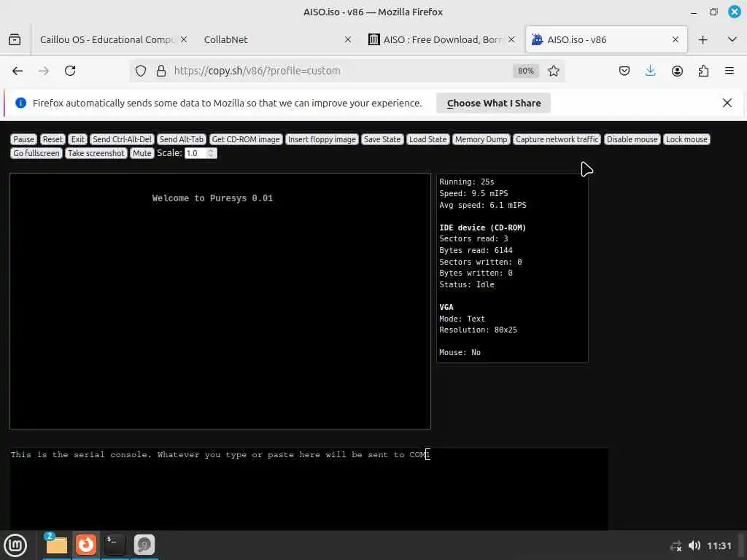Viewport: 747px width, 560px height.
Task: Select the Firefox icon in the taskbar
Action: (86, 545)
